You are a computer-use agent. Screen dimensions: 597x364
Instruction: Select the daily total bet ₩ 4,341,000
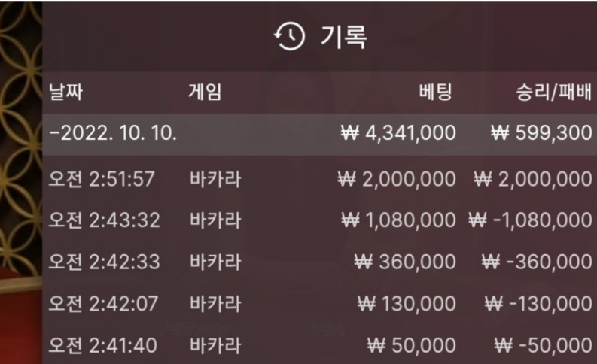[398, 134]
